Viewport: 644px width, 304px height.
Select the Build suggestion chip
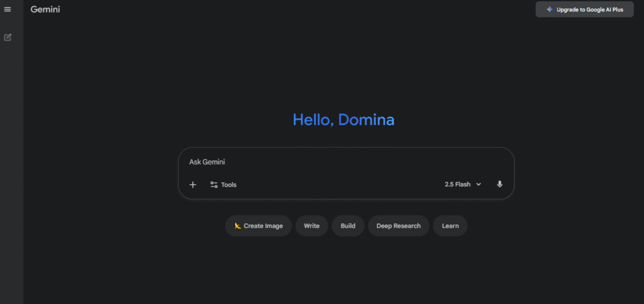point(348,226)
